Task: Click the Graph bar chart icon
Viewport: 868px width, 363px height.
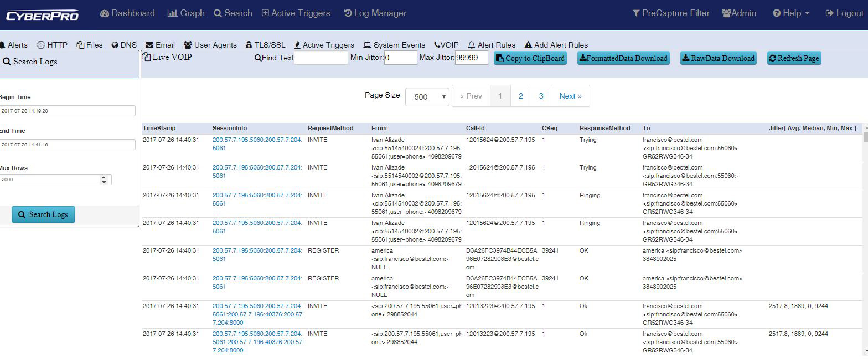Action: pos(172,13)
